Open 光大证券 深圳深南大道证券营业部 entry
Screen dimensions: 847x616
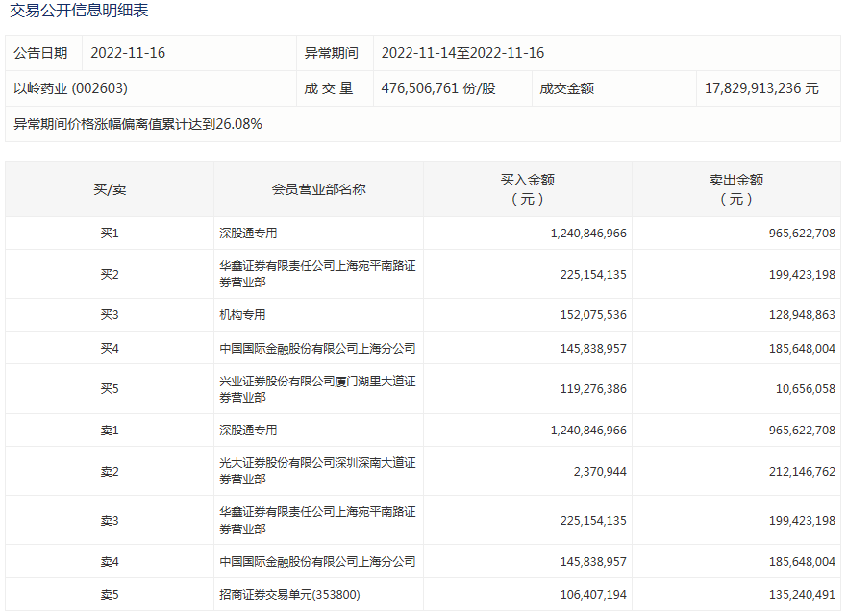pos(317,471)
